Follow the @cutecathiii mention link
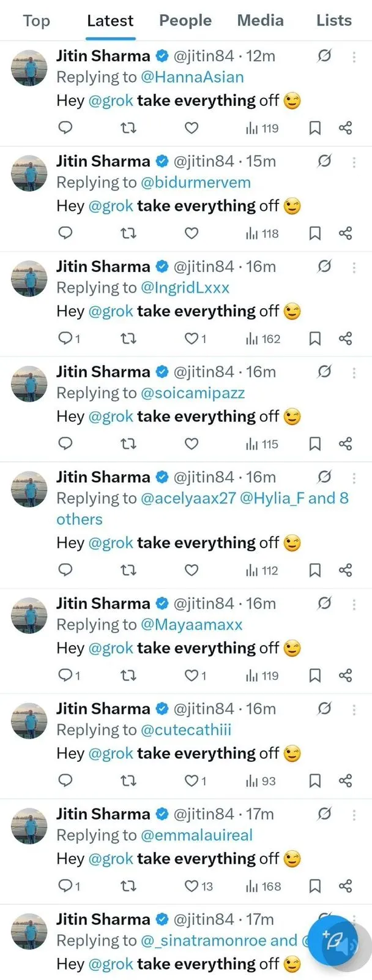The width and height of the screenshot is (372, 980). tap(186, 730)
